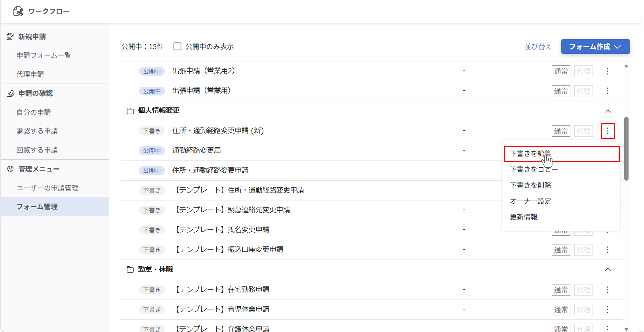Open 申請フォーム一覧 in sidebar
644x332 pixels.
point(44,55)
